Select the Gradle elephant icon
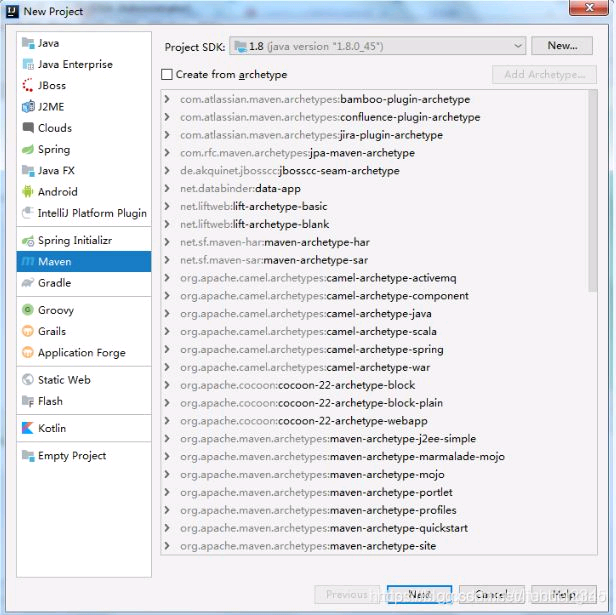The width and height of the screenshot is (616, 615). pyautogui.click(x=28, y=283)
